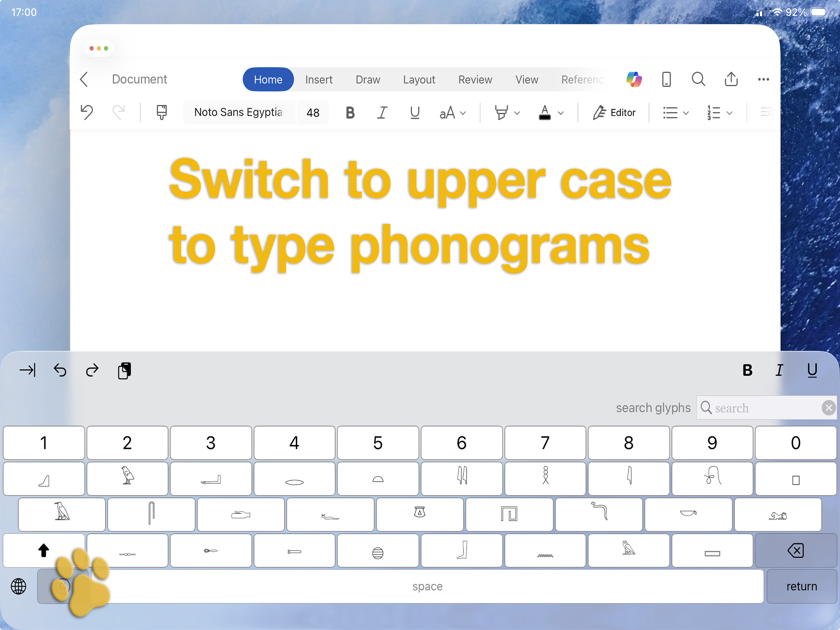Open the Review ribbon tab
Screen dimensions: 840x630
click(x=475, y=79)
